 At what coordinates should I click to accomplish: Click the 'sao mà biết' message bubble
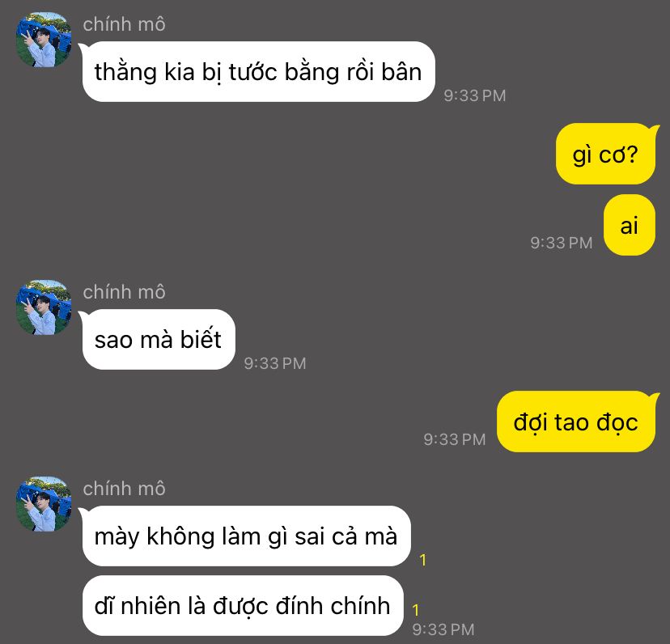159,339
